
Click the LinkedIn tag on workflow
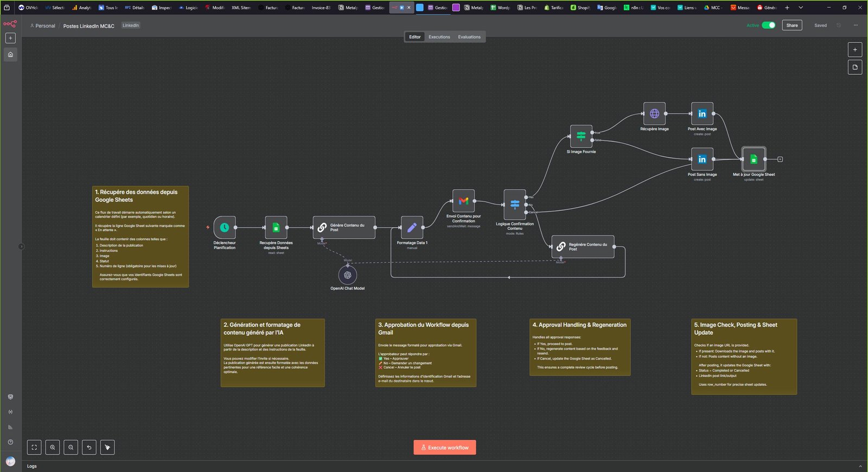point(131,25)
